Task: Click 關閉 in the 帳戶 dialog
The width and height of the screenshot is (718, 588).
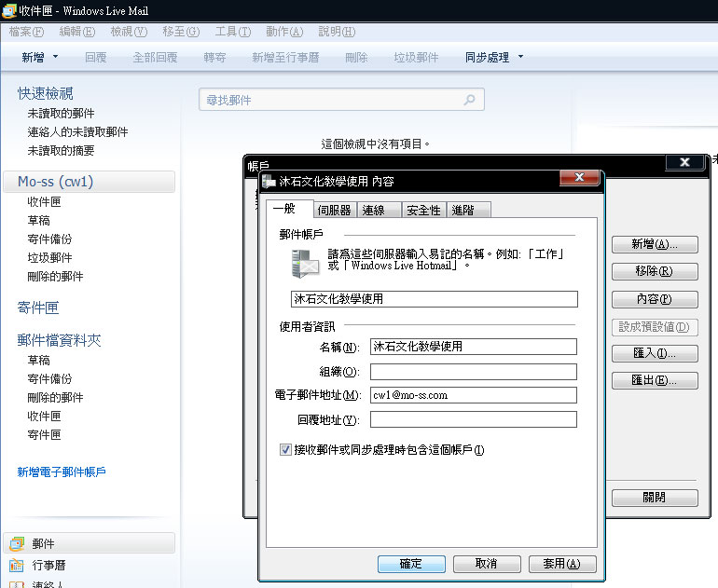Action: pos(655,498)
